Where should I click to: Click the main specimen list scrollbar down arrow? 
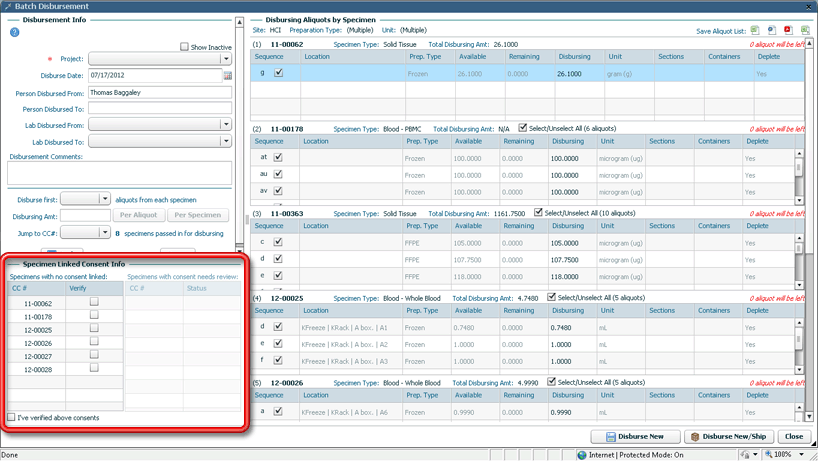point(809,417)
